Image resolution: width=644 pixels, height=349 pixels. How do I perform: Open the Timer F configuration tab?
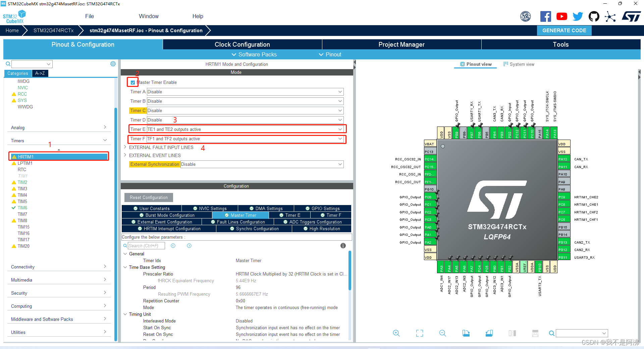coord(331,215)
